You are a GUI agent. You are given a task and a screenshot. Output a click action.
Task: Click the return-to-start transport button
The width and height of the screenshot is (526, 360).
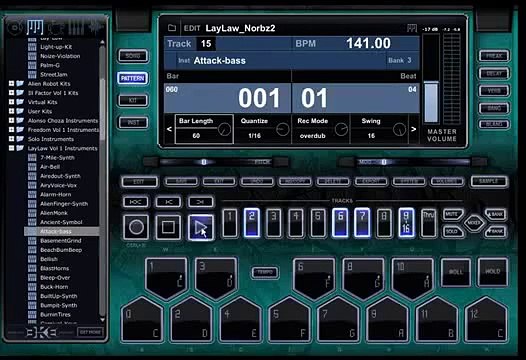(136, 202)
